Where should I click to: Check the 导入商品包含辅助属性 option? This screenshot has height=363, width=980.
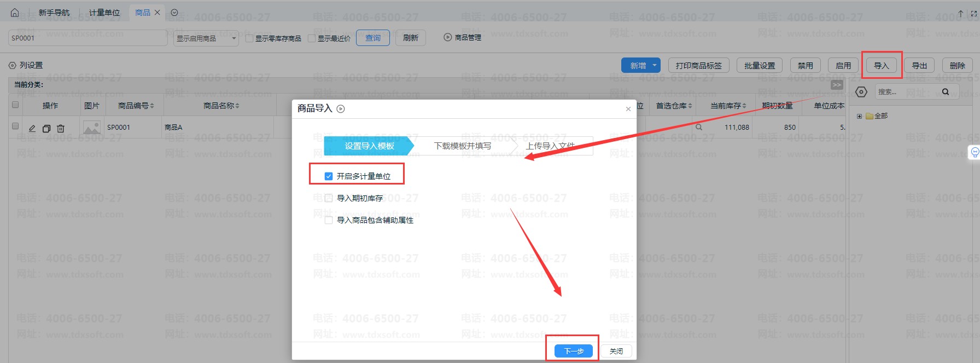coord(329,220)
